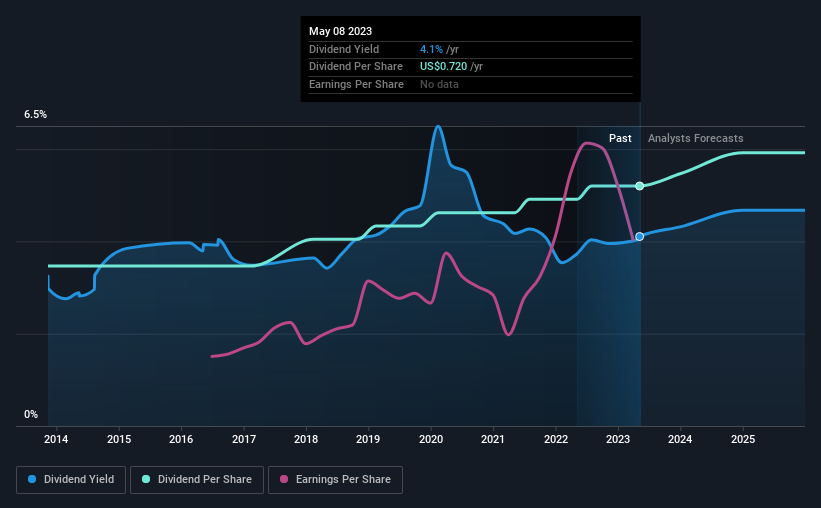Click the 6.5% y-axis label

[x=35, y=114]
